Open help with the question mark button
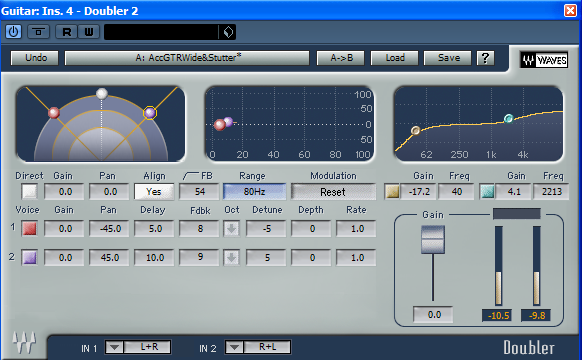 [x=485, y=58]
